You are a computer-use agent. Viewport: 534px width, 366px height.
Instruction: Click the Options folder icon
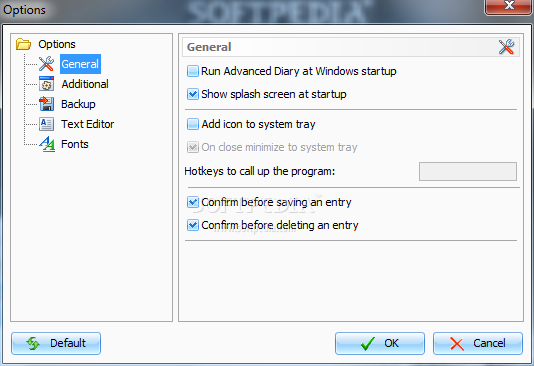(x=23, y=44)
